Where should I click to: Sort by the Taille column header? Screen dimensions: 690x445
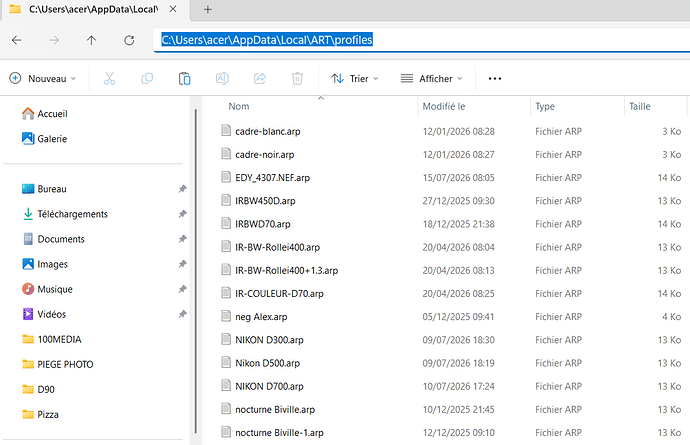[x=639, y=106]
